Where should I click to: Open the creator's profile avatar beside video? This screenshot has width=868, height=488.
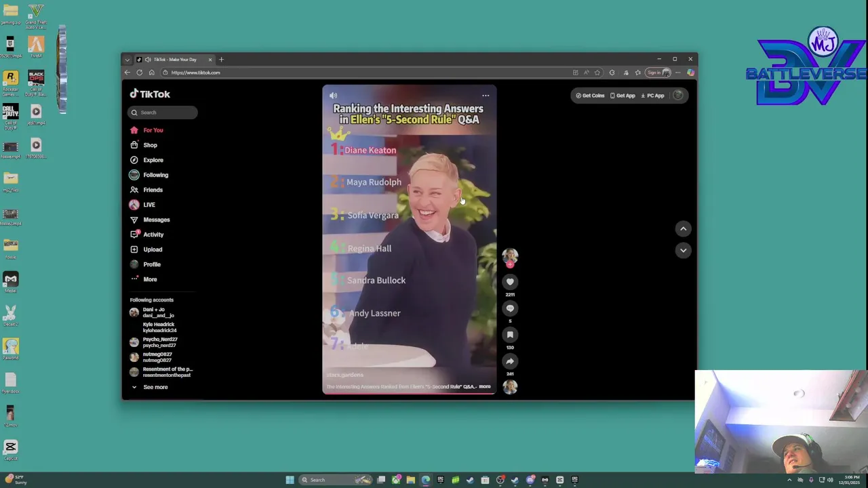(x=510, y=256)
